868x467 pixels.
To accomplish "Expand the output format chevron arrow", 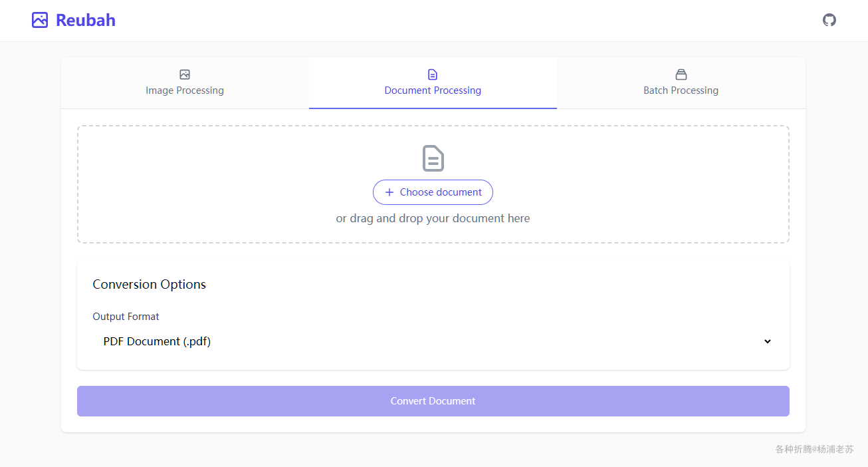I will [x=768, y=341].
